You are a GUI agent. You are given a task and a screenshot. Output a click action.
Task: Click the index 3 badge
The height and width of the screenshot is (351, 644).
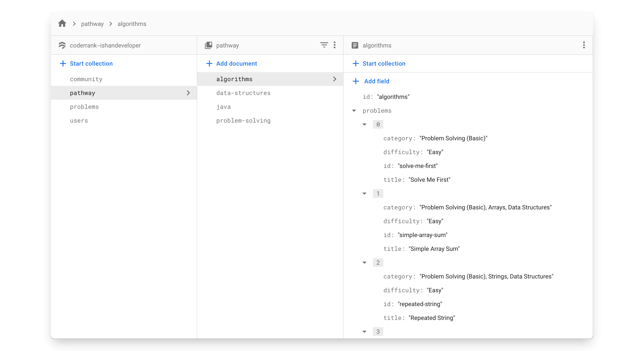pos(378,331)
